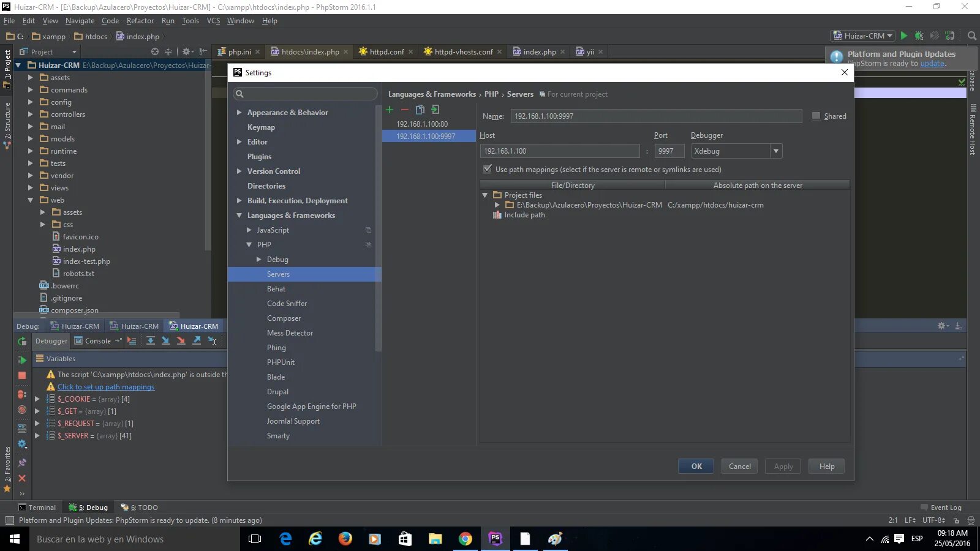
Task: Expand the vendor folder in the Project tree
Action: [x=31, y=176]
